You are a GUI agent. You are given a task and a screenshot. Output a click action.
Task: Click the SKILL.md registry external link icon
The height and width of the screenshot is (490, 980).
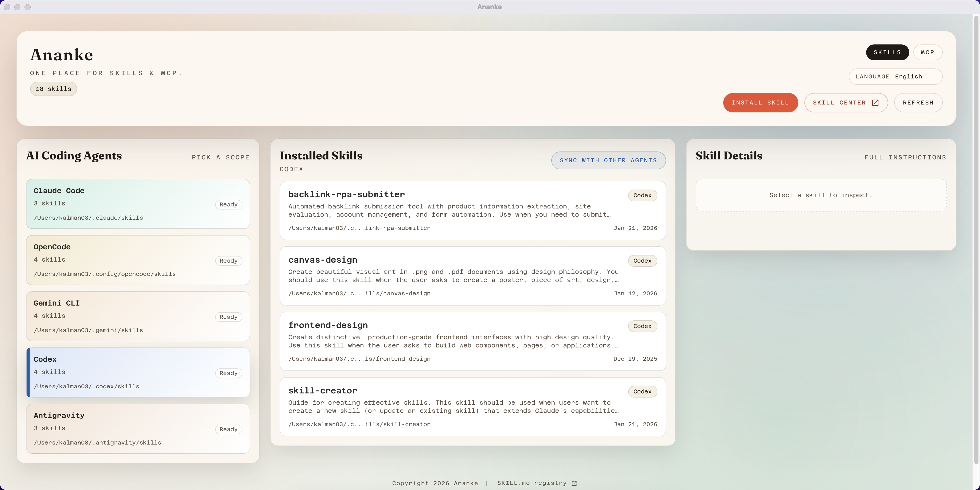574,483
